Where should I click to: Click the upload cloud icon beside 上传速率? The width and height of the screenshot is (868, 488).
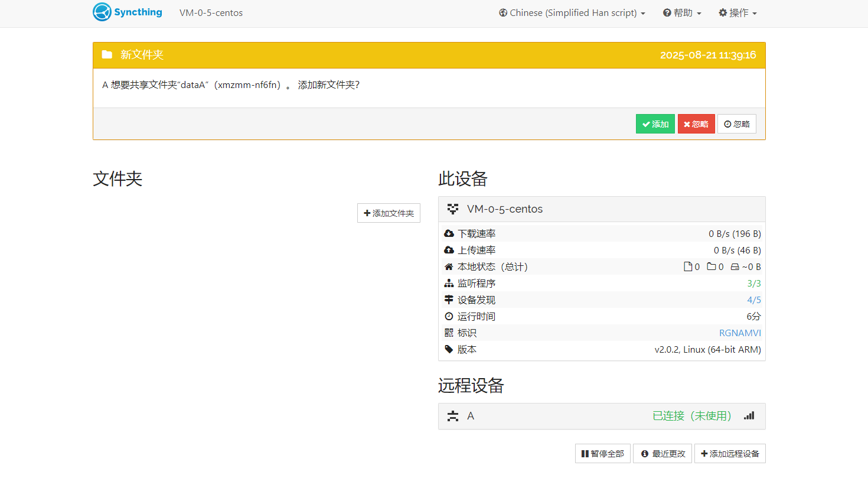pos(449,250)
